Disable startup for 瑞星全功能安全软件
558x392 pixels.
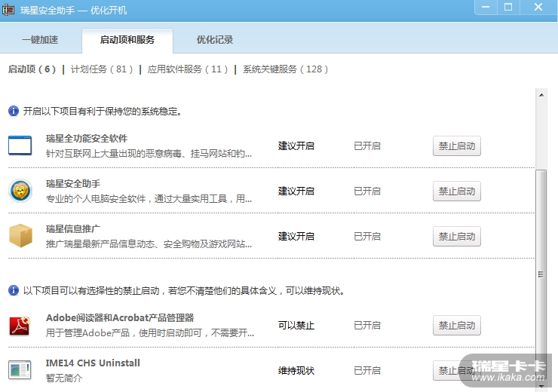[456, 145]
